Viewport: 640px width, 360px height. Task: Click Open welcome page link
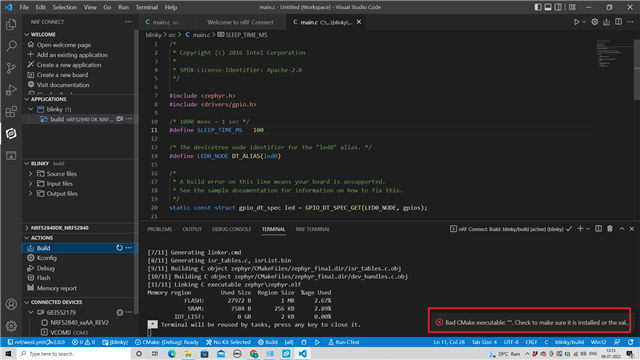point(64,45)
